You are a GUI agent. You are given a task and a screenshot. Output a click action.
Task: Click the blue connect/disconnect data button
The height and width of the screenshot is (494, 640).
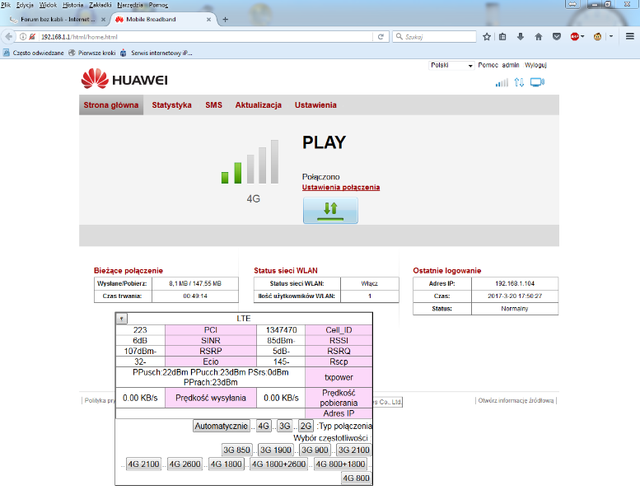pos(330,210)
